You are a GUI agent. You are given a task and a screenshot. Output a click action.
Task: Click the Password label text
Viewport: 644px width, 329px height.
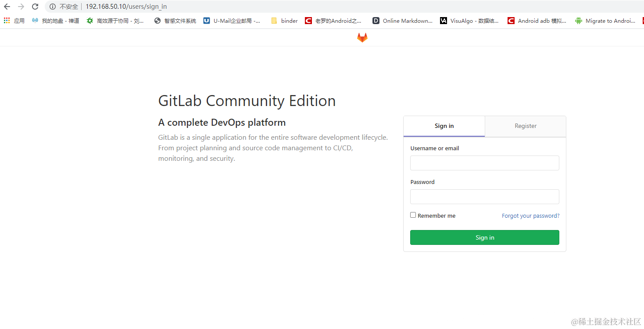(422, 182)
